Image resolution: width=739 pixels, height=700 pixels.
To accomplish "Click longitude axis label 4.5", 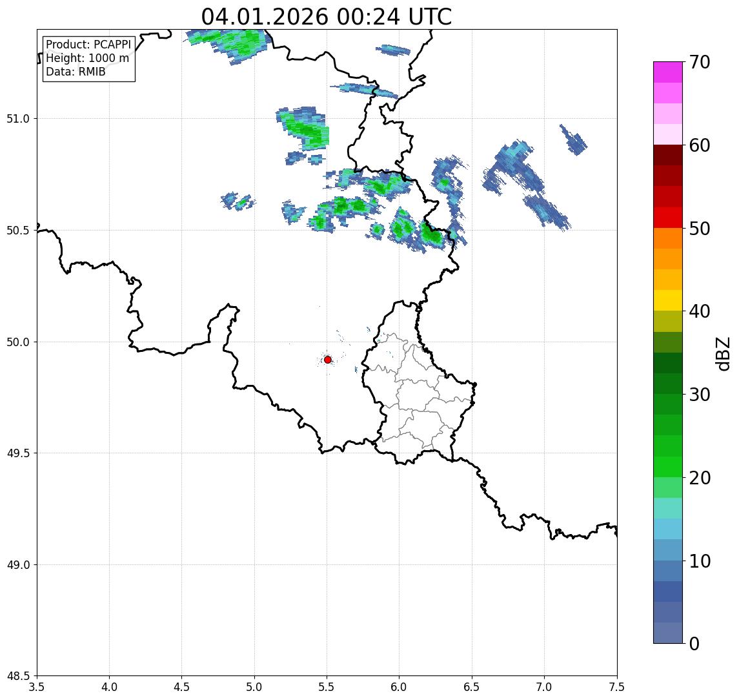I will point(182,687).
